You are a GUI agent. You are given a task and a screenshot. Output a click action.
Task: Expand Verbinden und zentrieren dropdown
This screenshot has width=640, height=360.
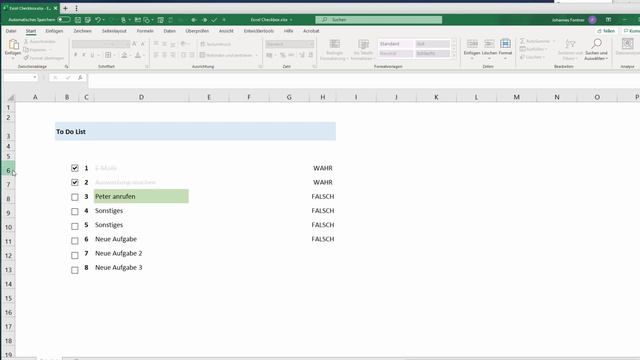click(256, 55)
